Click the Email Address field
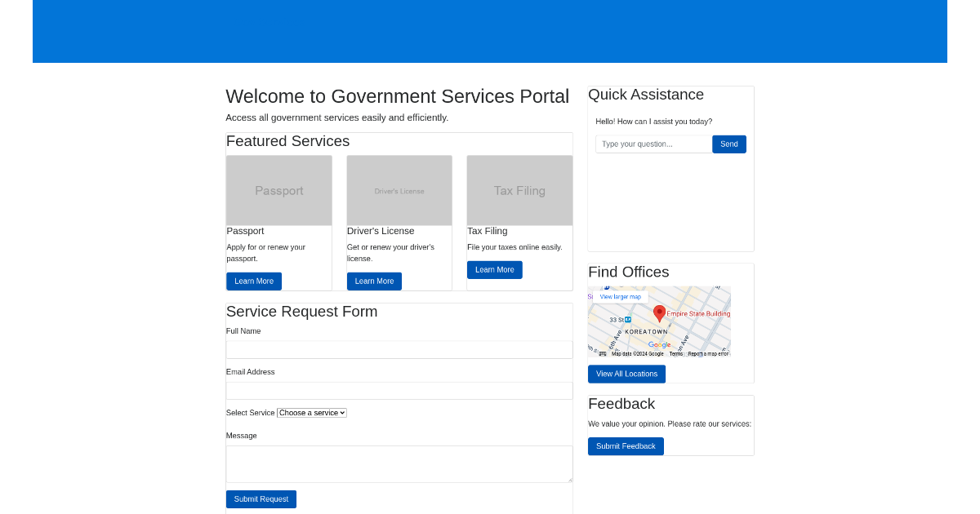The width and height of the screenshot is (980, 514). (x=399, y=390)
